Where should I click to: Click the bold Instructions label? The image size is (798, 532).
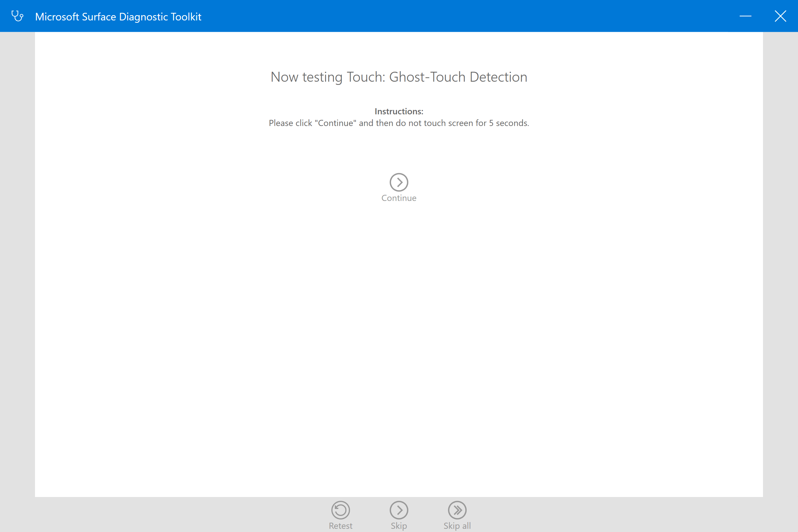[399, 111]
